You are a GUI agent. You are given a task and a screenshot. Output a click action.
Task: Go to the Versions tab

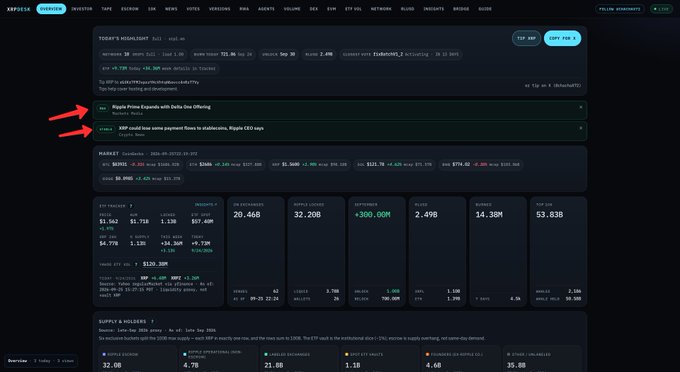[x=219, y=9]
